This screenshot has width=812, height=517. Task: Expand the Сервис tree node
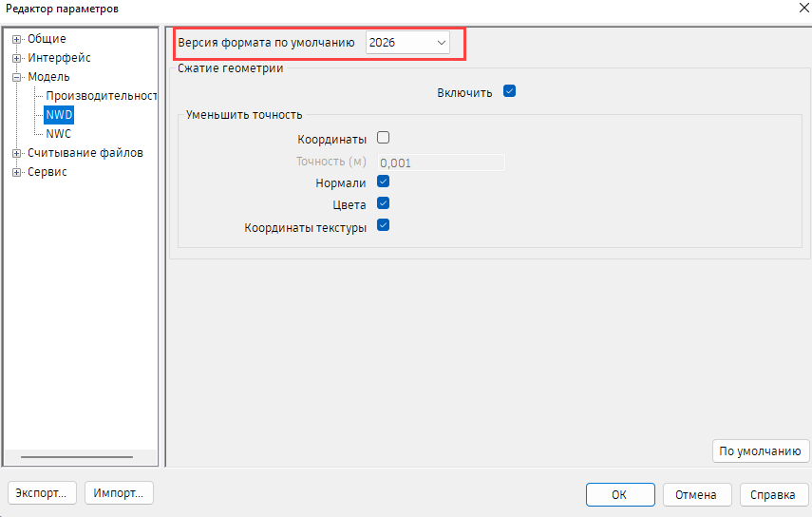click(16, 173)
